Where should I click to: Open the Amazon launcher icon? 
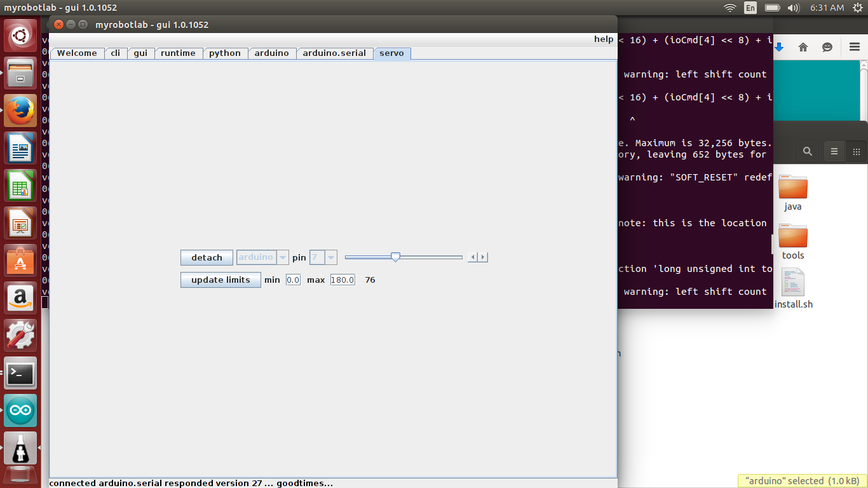click(21, 298)
